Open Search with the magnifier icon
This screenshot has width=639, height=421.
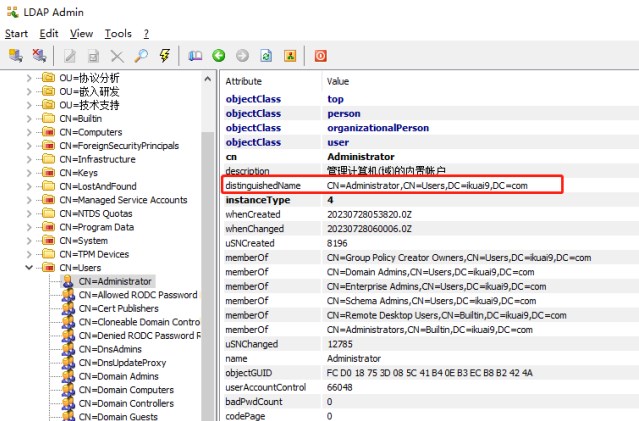tap(141, 56)
